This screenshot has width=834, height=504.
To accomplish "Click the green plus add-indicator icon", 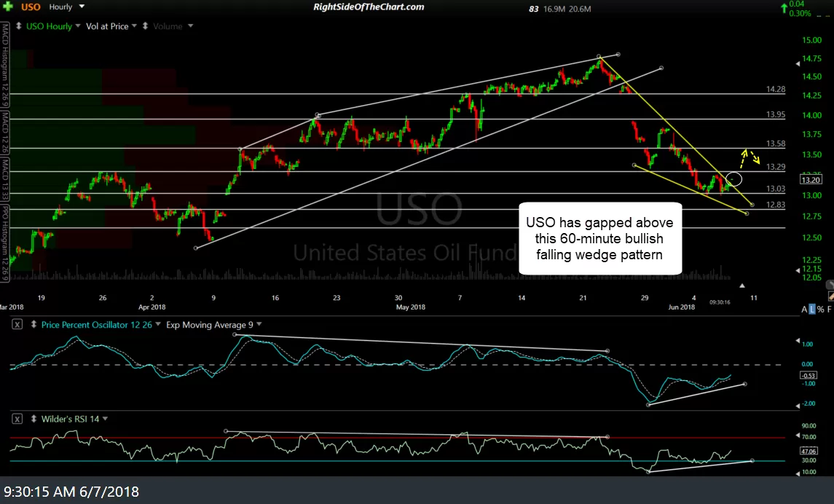I will (8, 7).
